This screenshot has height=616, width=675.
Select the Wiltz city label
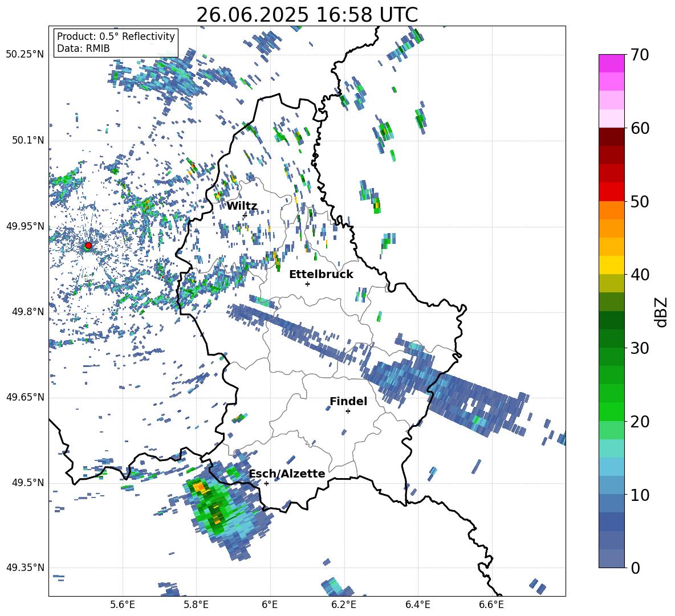(242, 206)
